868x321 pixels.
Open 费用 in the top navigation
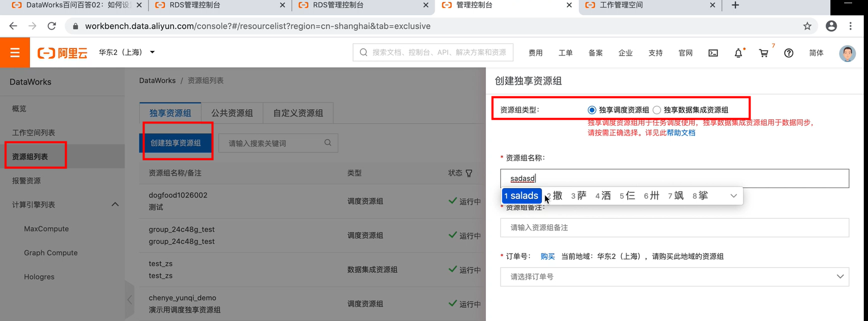coord(536,53)
